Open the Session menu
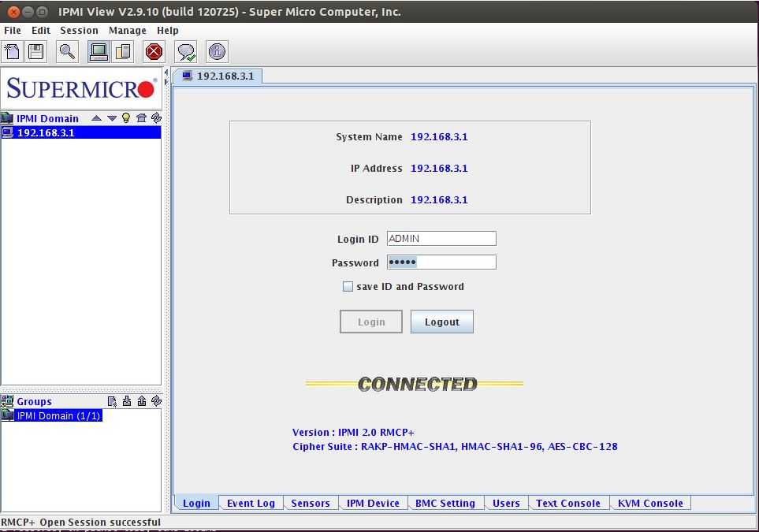Viewport: 759px width, 532px height. [79, 31]
